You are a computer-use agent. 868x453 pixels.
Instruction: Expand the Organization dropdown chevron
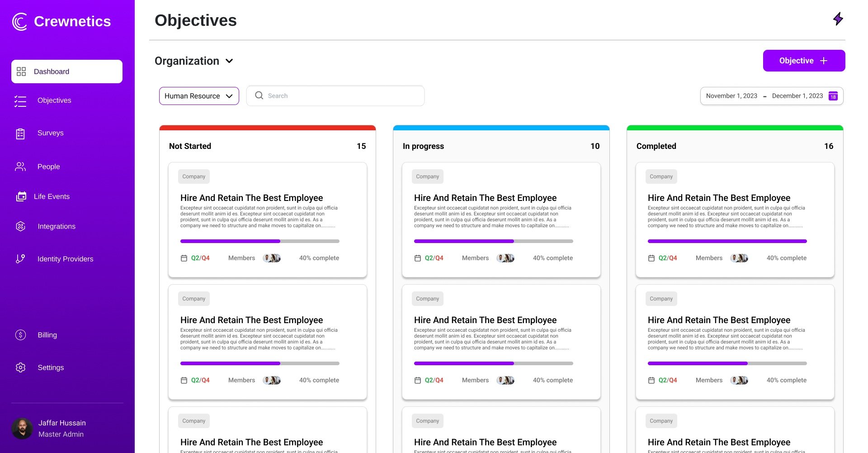[229, 61]
